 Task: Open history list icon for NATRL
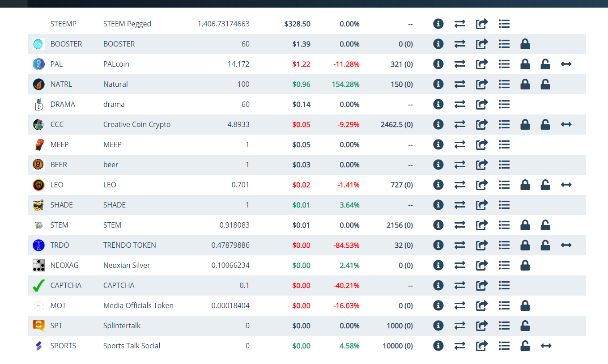click(x=504, y=84)
